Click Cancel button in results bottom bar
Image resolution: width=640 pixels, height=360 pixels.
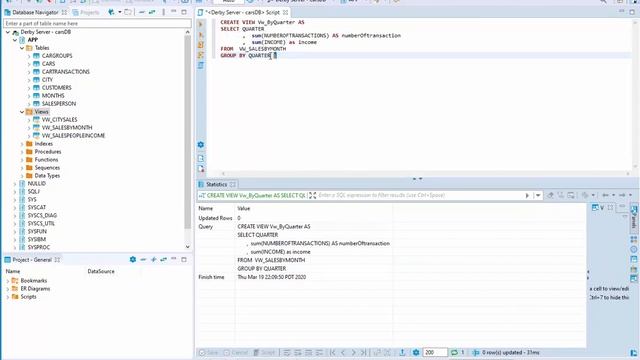click(236, 352)
